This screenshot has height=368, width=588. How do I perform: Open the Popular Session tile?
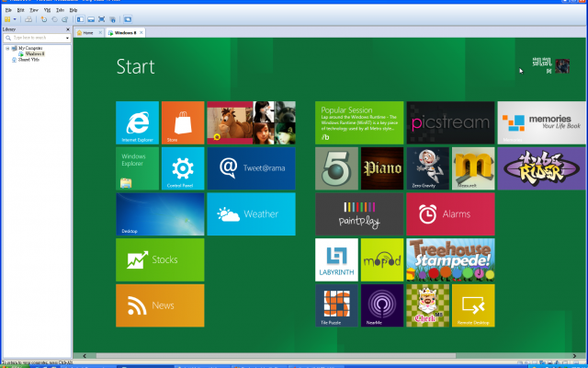pyautogui.click(x=359, y=122)
